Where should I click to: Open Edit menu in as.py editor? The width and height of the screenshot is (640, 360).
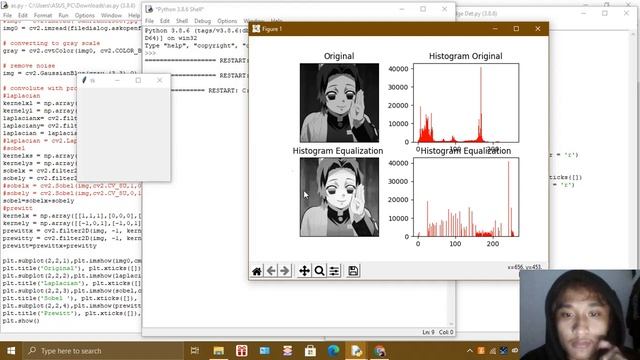click(x=23, y=16)
